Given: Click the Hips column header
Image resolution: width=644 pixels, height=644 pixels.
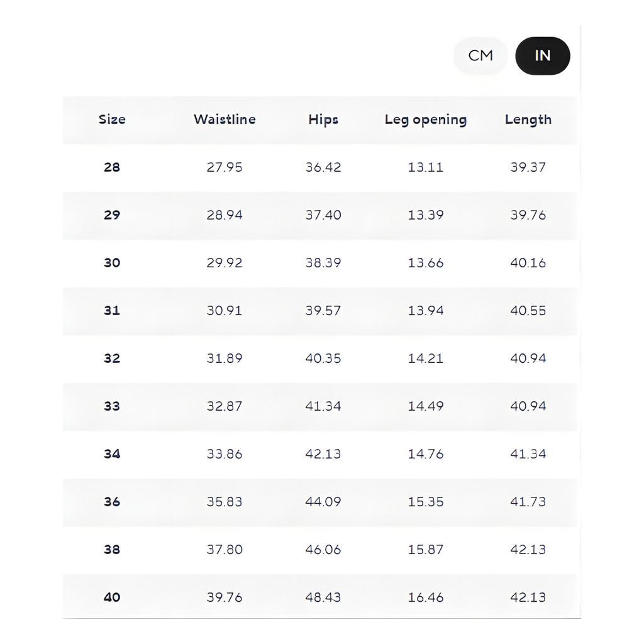Looking at the screenshot, I should pos(323,119).
